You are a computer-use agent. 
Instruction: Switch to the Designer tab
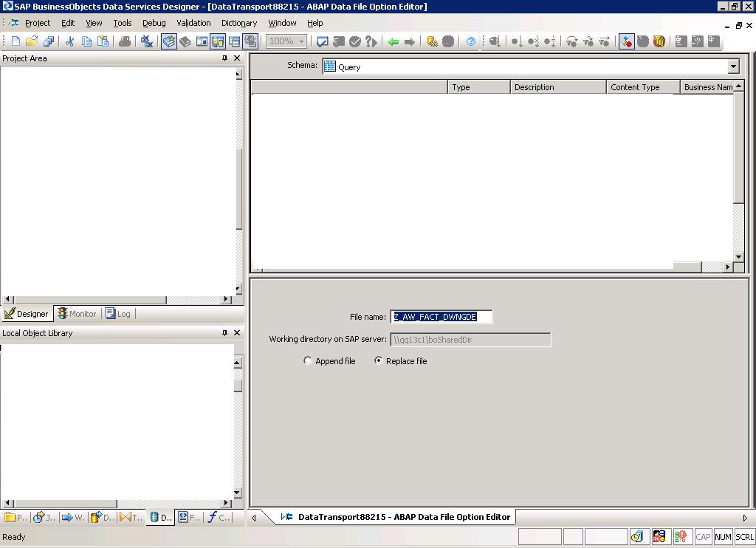point(27,314)
